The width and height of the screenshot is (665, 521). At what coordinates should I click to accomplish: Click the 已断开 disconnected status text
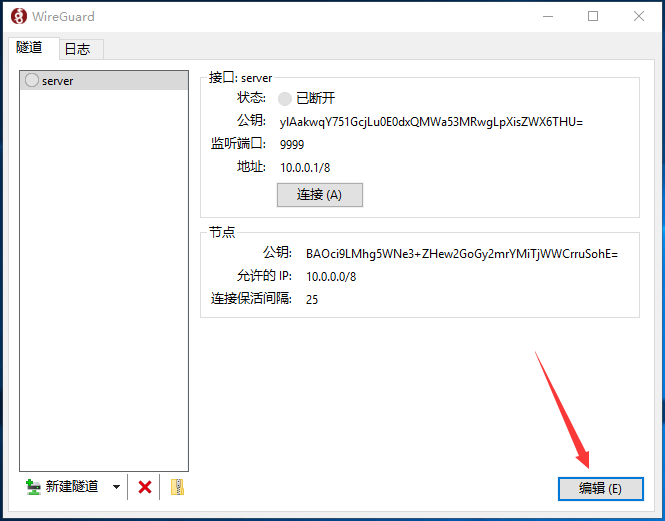[316, 98]
